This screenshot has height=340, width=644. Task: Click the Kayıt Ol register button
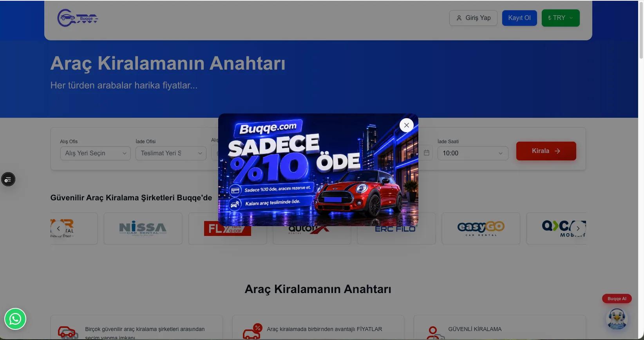(x=519, y=18)
